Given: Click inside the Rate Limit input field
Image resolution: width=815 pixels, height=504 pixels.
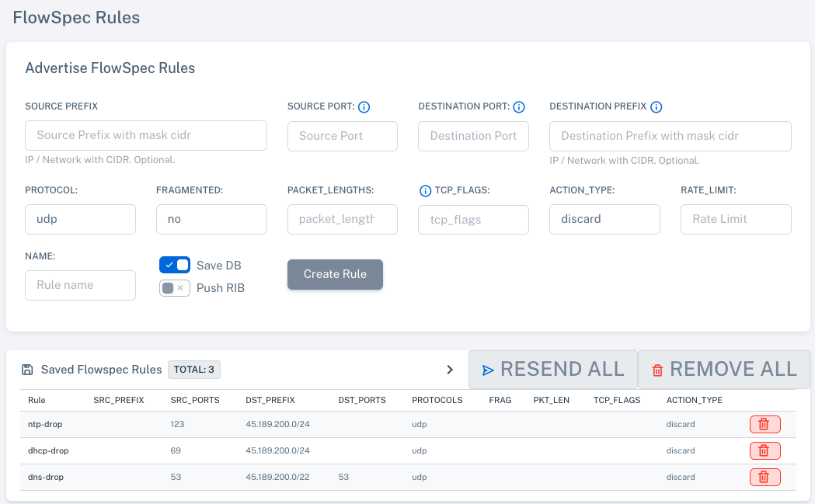Looking at the screenshot, I should pos(735,219).
